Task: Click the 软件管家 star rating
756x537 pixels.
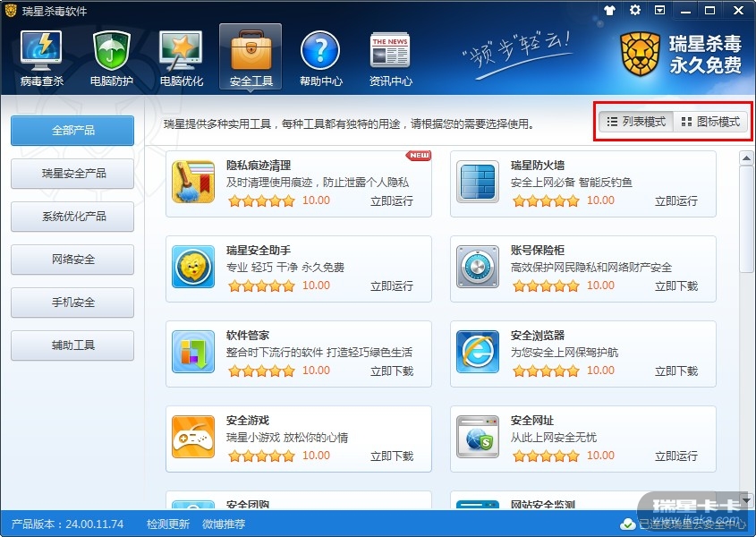Action: coord(261,371)
